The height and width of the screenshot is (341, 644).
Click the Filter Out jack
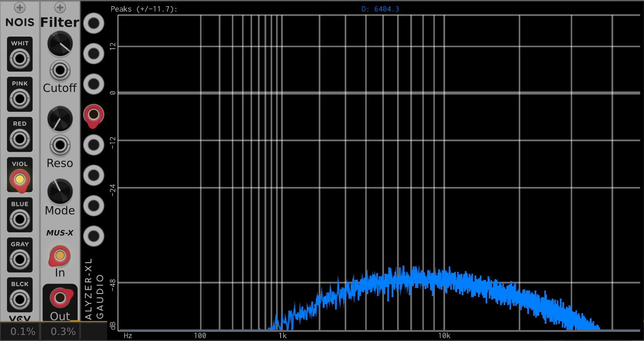(60, 298)
